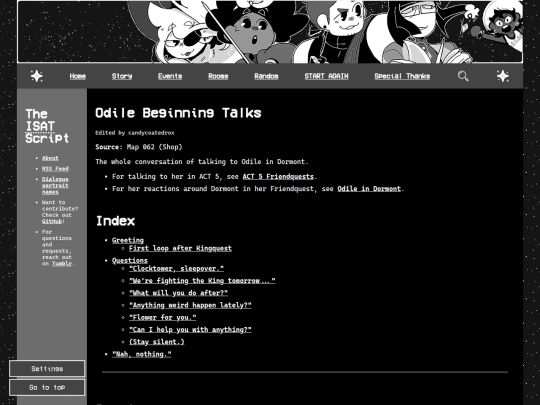Screen dimensions: 540x405
Task: Go to the Events page
Action: click(x=170, y=76)
